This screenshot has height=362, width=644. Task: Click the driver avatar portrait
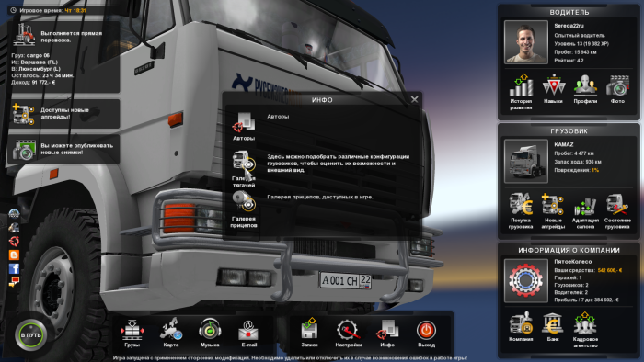click(526, 42)
